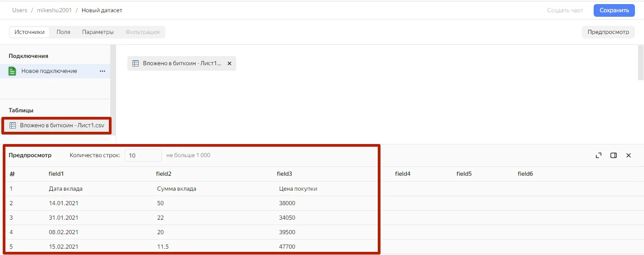Select the Вложено в биткоин - Лист1.csv table
The width and height of the screenshot is (644, 255).
62,125
